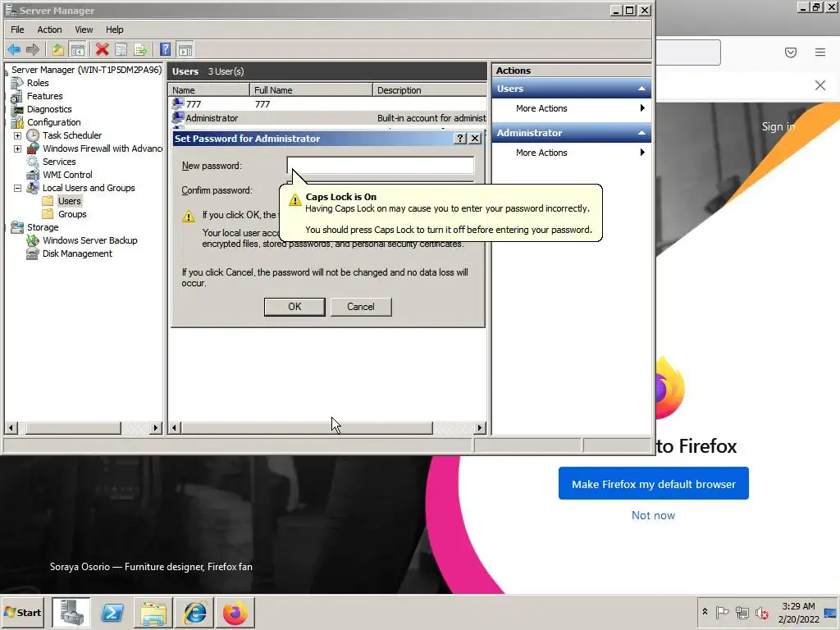Screen dimensions: 840x630
Task: Click the Task Scheduler clock icon
Action: (33, 135)
